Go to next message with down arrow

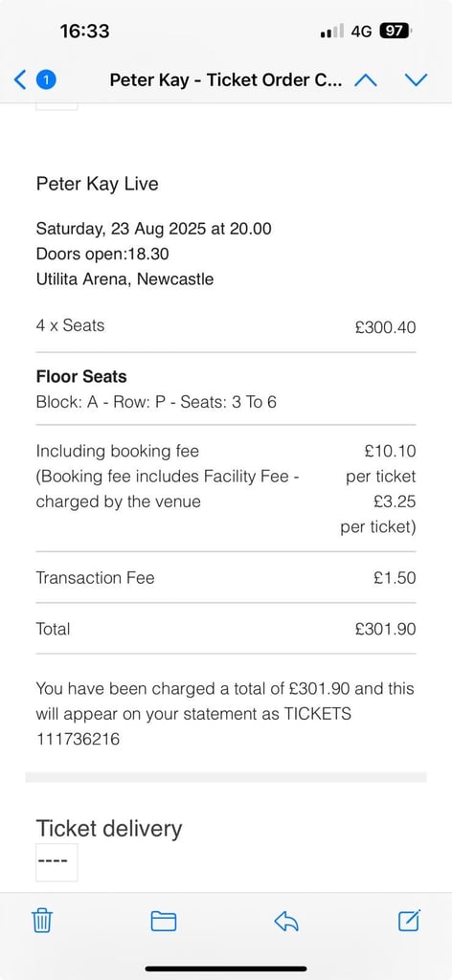point(416,80)
